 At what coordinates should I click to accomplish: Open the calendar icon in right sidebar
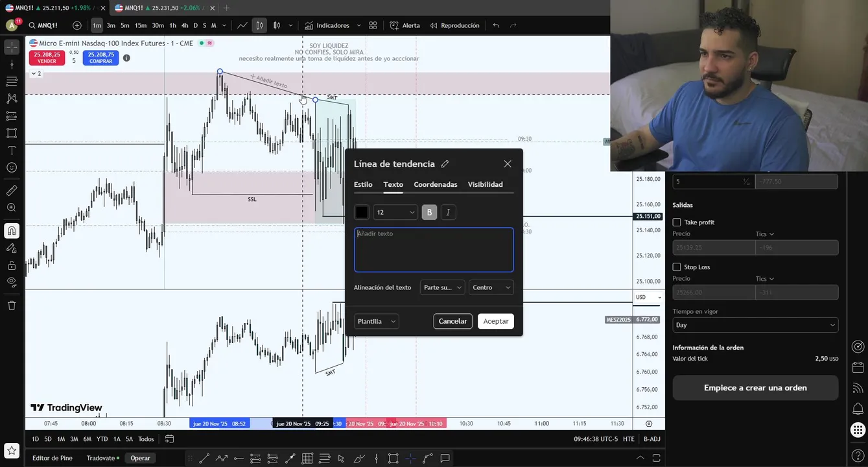(x=858, y=367)
